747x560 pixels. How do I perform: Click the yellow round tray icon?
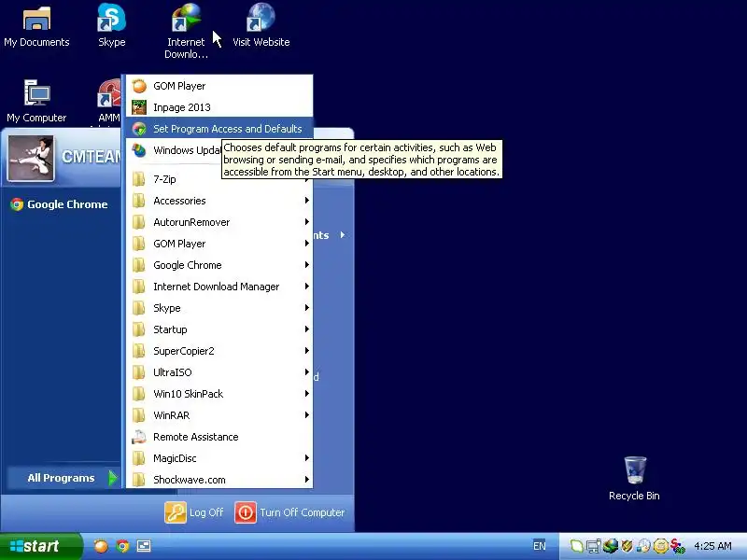click(660, 546)
